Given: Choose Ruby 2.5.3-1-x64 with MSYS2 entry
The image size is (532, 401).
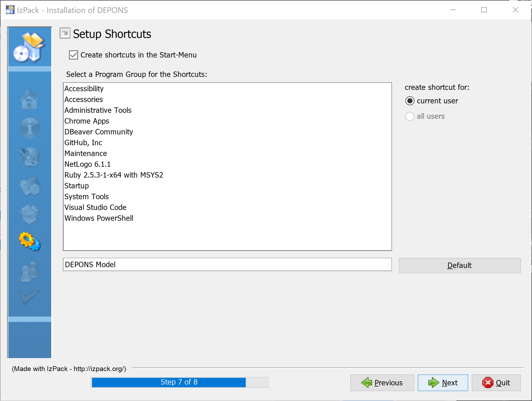Looking at the screenshot, I should (227, 175).
